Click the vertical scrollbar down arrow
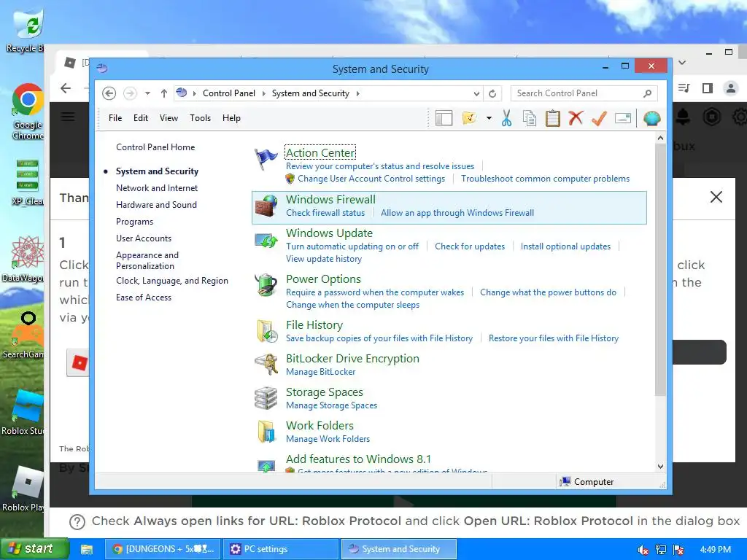This screenshot has width=747, height=560. coord(660,467)
